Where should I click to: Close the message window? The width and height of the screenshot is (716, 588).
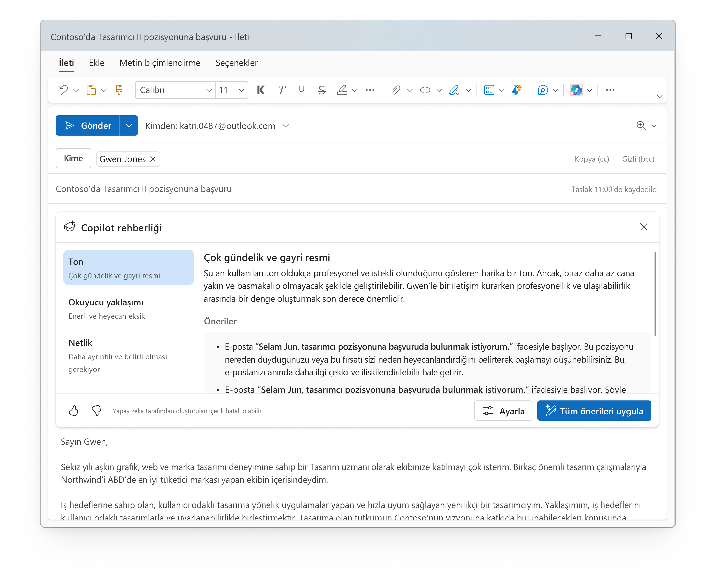click(659, 36)
